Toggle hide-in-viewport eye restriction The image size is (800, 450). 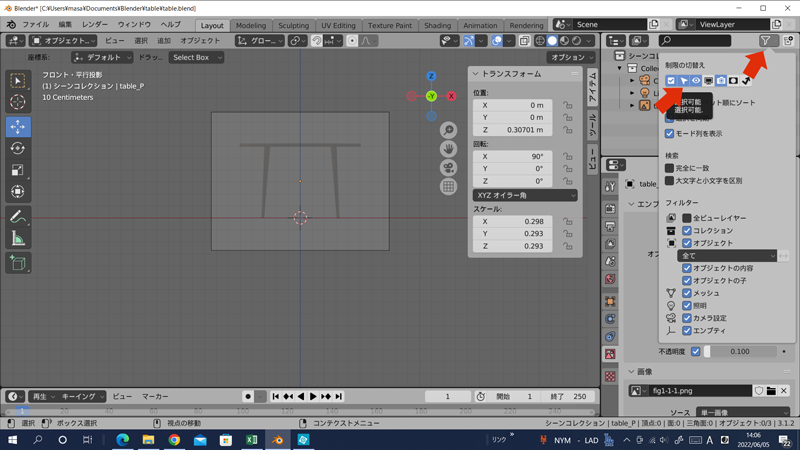click(x=696, y=81)
